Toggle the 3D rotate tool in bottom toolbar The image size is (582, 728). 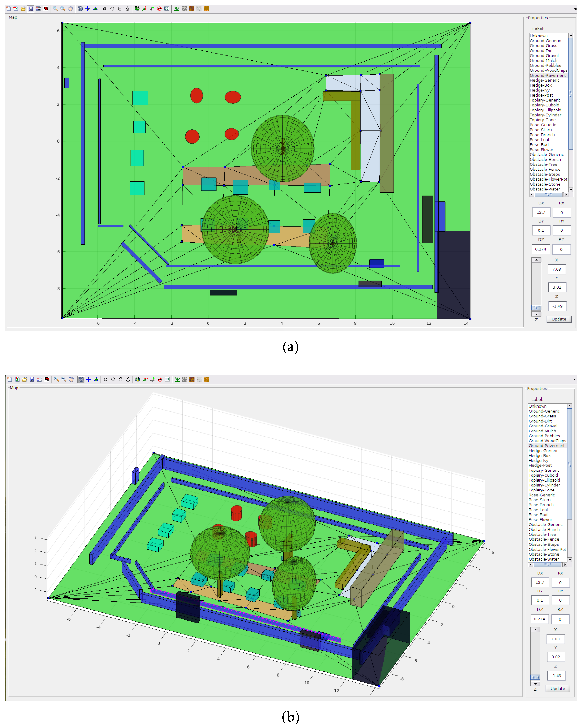[x=81, y=379]
